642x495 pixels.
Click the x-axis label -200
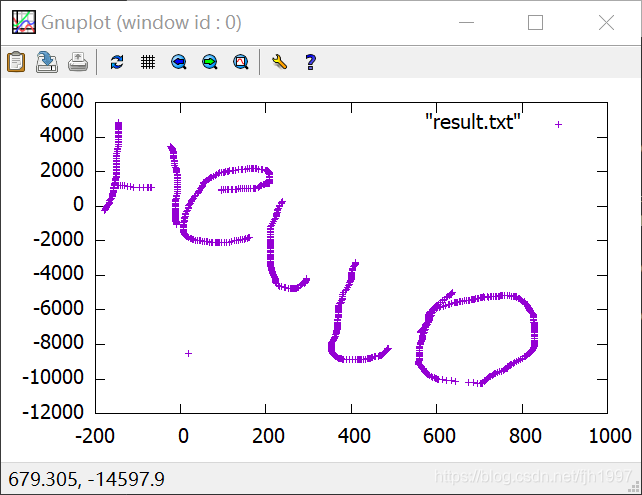point(95,436)
